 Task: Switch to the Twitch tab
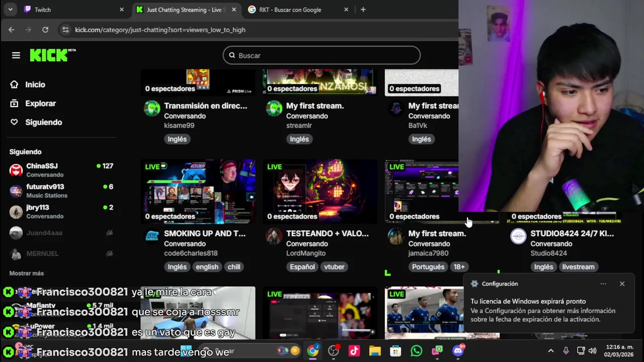pos(73,10)
